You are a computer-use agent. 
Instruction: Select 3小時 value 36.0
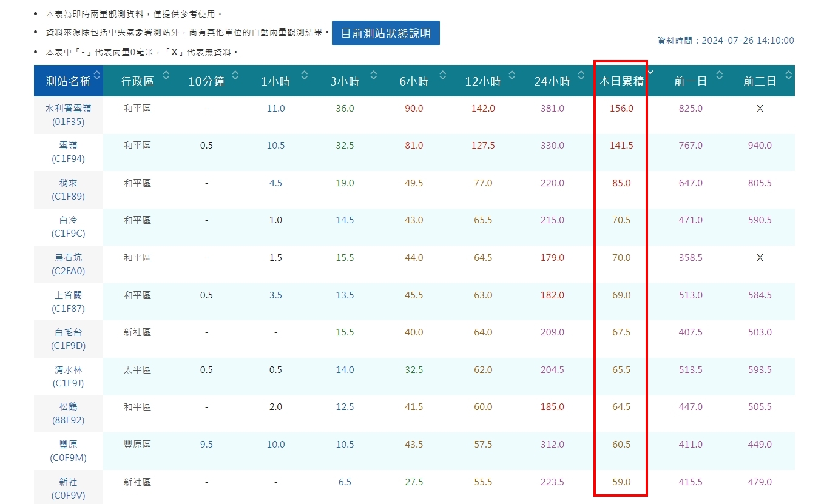(x=345, y=109)
